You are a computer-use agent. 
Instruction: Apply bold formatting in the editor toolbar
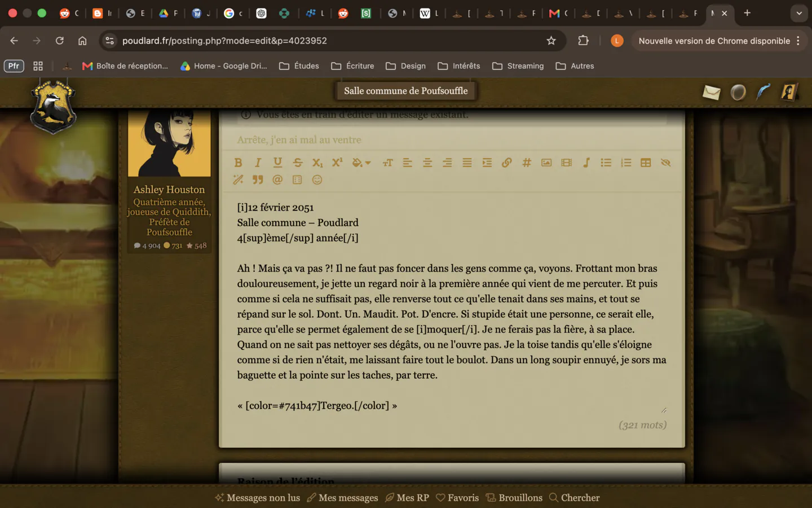238,163
